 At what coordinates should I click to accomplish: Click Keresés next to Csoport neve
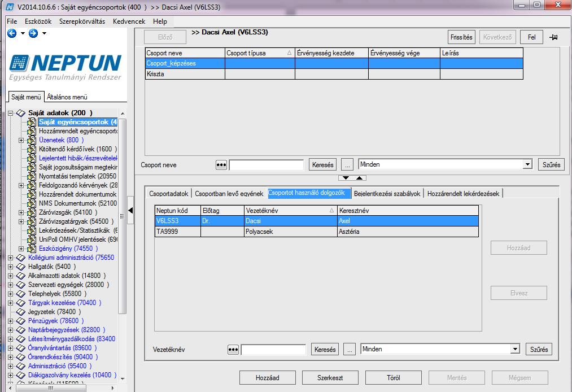pos(322,165)
